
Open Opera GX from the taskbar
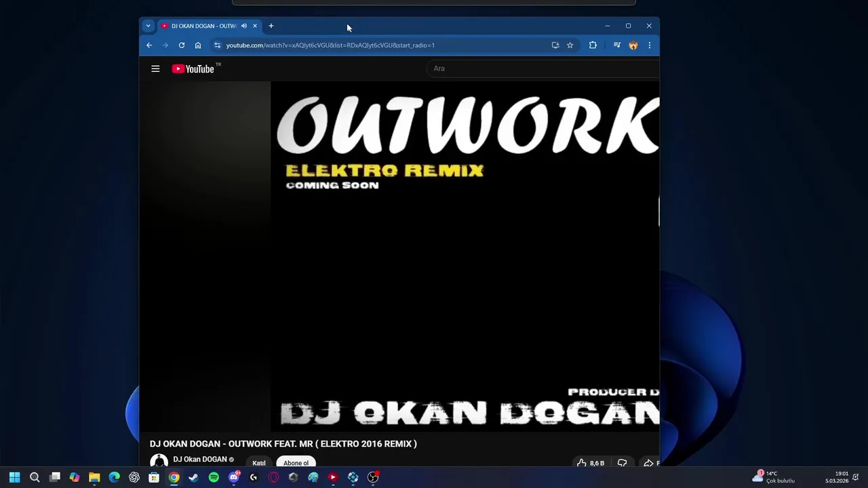pos(273,477)
